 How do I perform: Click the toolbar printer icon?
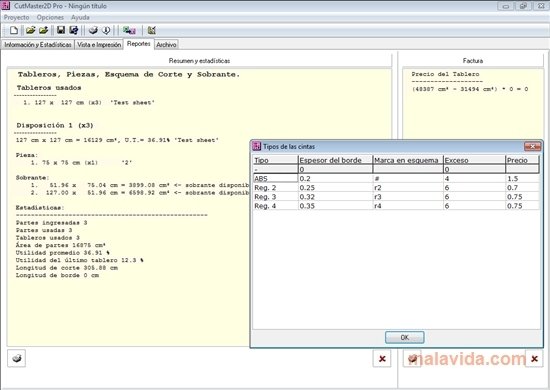pyautogui.click(x=93, y=31)
